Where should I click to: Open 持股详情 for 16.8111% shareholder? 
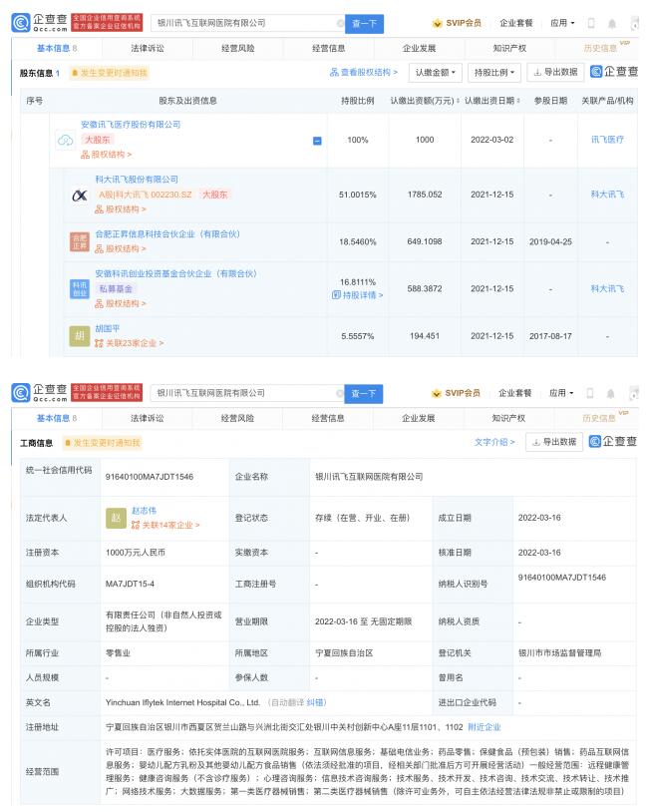[357, 294]
